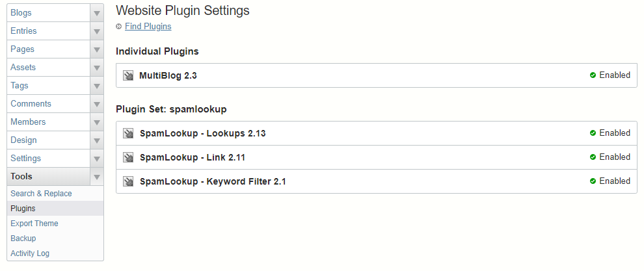Click the MultiBlog plugin icon
Viewport: 644px width, 271px height.
coord(128,75)
